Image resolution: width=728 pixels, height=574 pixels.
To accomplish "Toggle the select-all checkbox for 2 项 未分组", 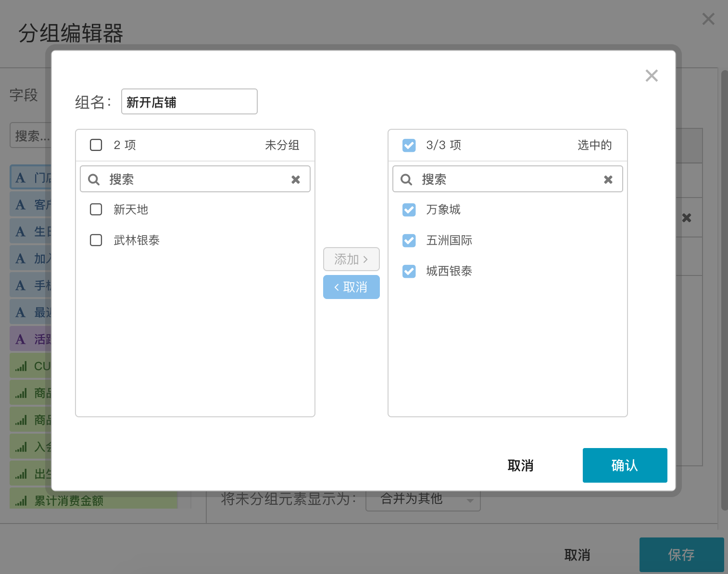I will pyautogui.click(x=96, y=145).
